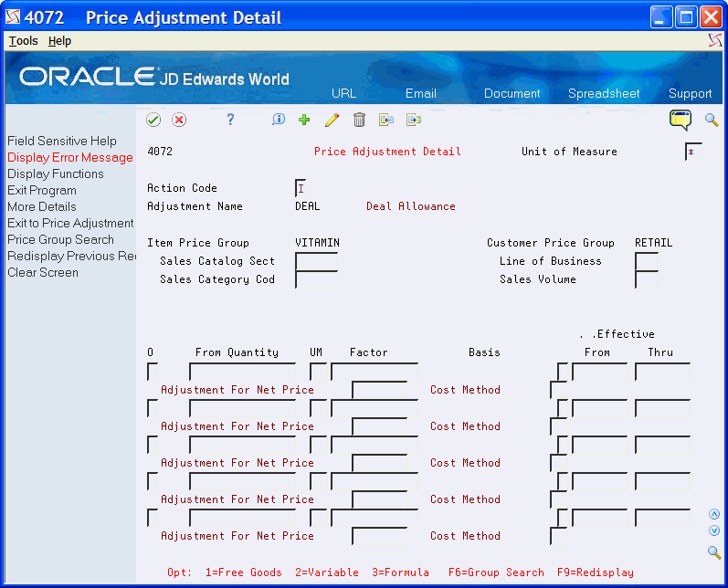Screen dimensions: 728x588
Task: Click the 3=Formula option text
Action: pyautogui.click(x=400, y=572)
